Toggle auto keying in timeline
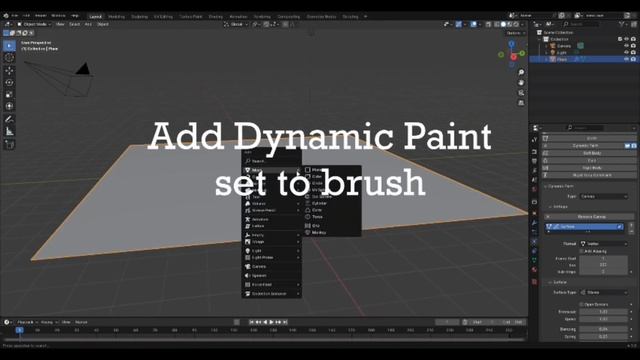 click(237, 322)
